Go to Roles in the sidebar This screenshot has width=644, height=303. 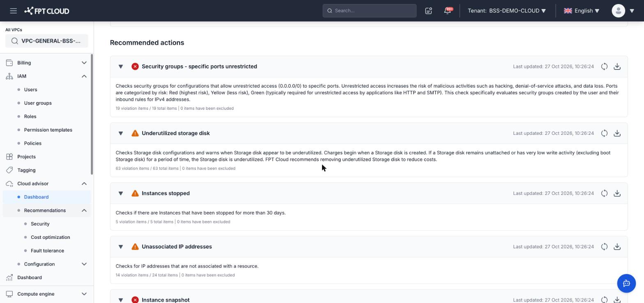tap(30, 116)
